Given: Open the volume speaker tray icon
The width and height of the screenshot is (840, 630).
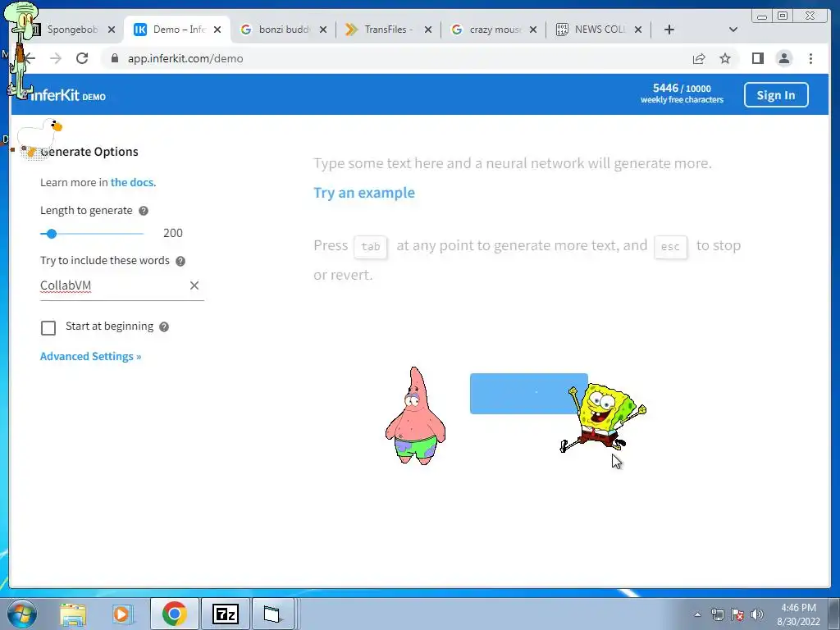Looking at the screenshot, I should point(756,614).
